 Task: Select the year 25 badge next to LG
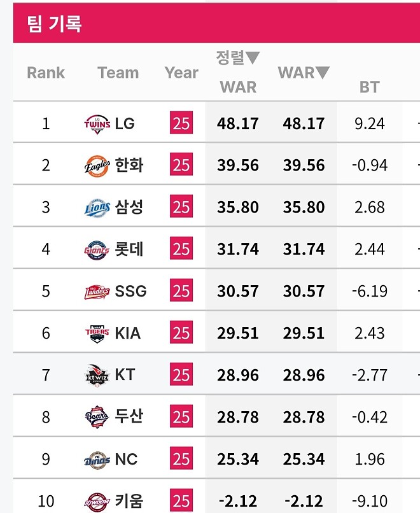(181, 123)
